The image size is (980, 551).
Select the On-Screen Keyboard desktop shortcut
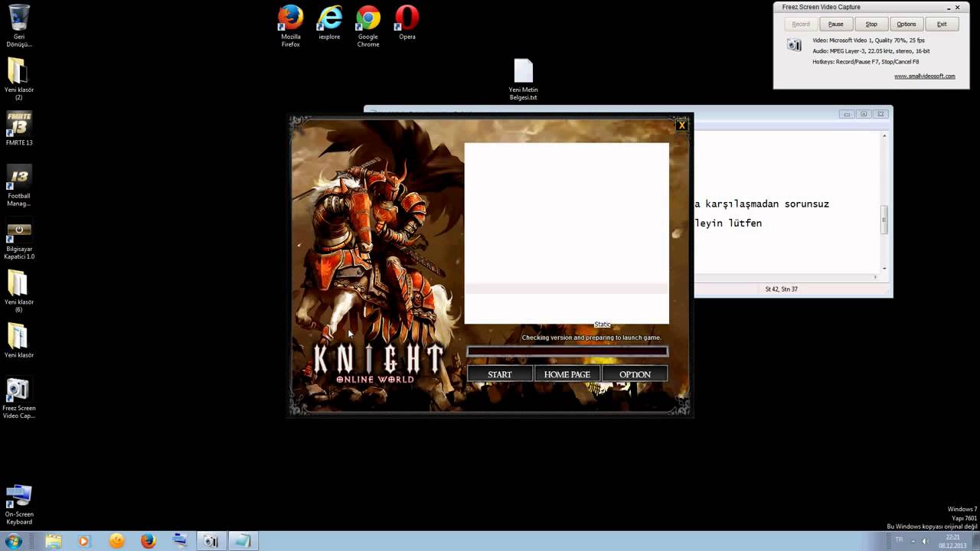click(19, 504)
